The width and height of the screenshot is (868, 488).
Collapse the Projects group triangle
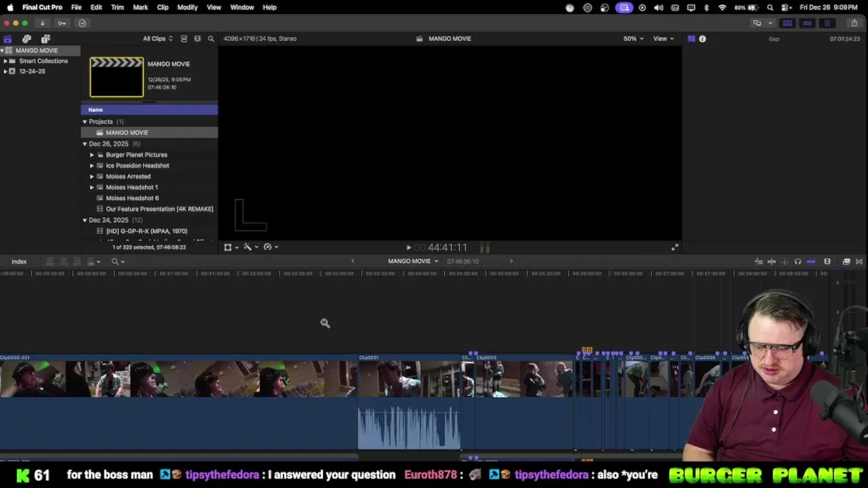pyautogui.click(x=85, y=122)
